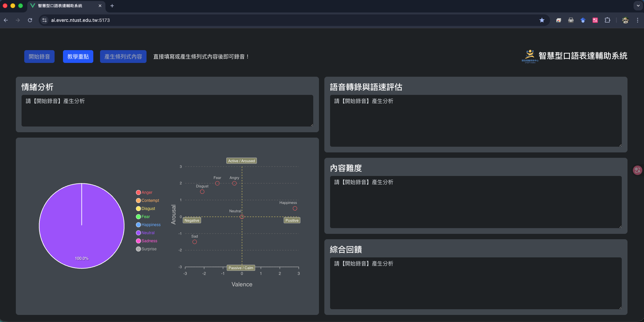This screenshot has height=322, width=644.
Task: Open the Chrome profile avatar
Action: (x=625, y=20)
